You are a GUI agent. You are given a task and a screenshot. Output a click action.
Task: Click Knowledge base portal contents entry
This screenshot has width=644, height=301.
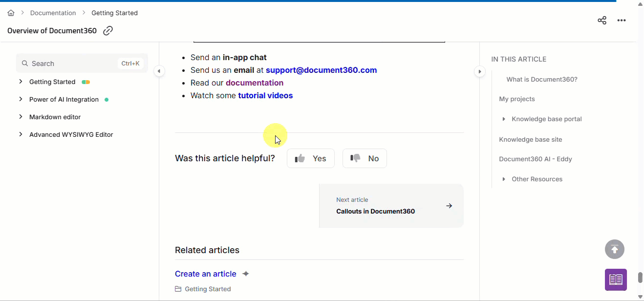pos(547,119)
